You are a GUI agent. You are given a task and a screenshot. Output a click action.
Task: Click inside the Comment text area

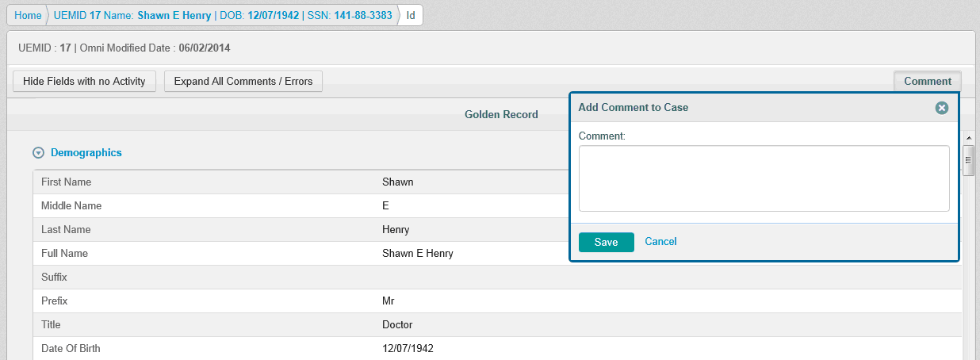coord(764,178)
